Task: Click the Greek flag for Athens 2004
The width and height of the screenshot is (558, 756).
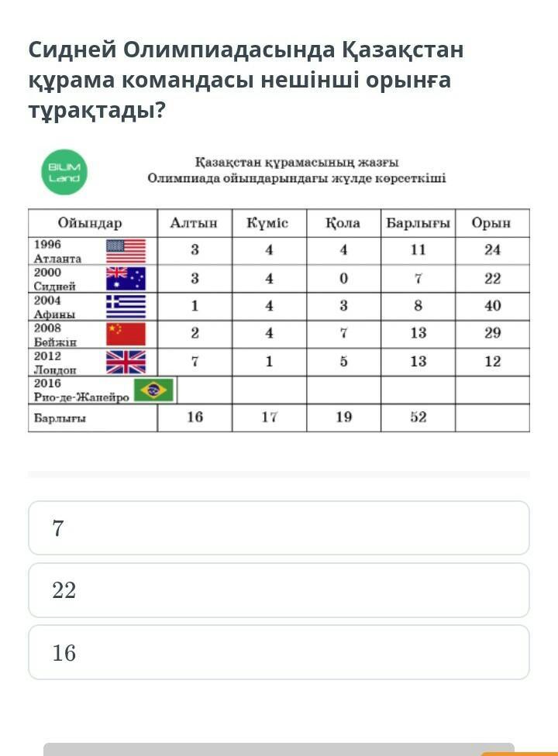Action: [126, 307]
